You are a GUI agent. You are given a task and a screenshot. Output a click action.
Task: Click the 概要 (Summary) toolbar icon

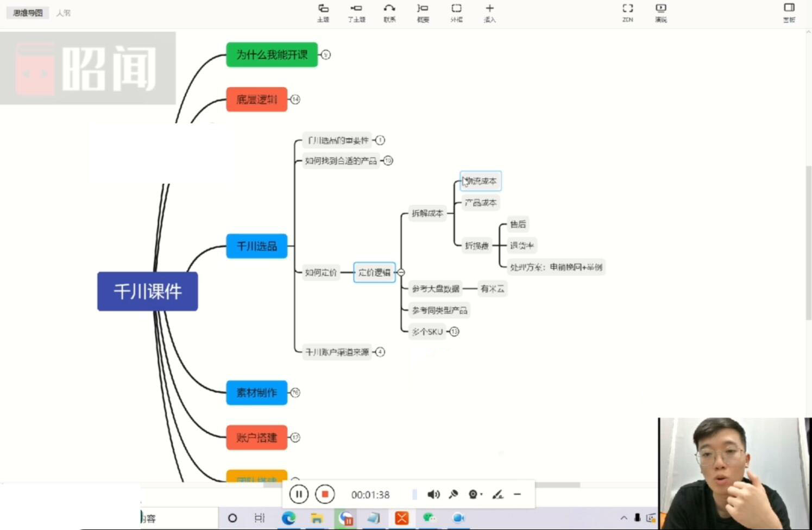[x=423, y=12]
